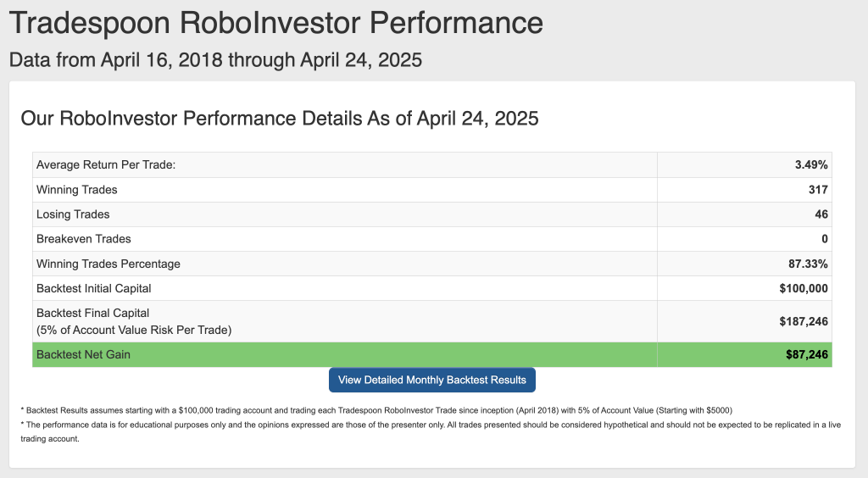This screenshot has height=478, width=868.
Task: Select the $100,000 initial capital value
Action: 804,288
